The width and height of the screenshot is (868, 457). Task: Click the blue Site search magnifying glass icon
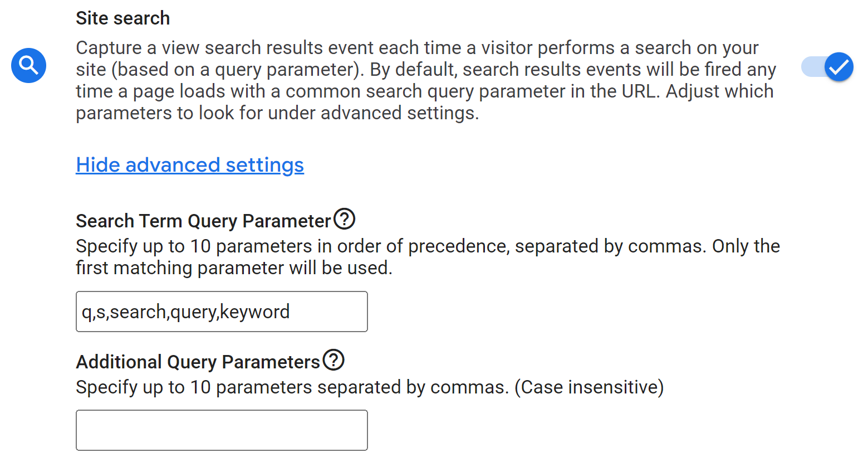point(28,65)
